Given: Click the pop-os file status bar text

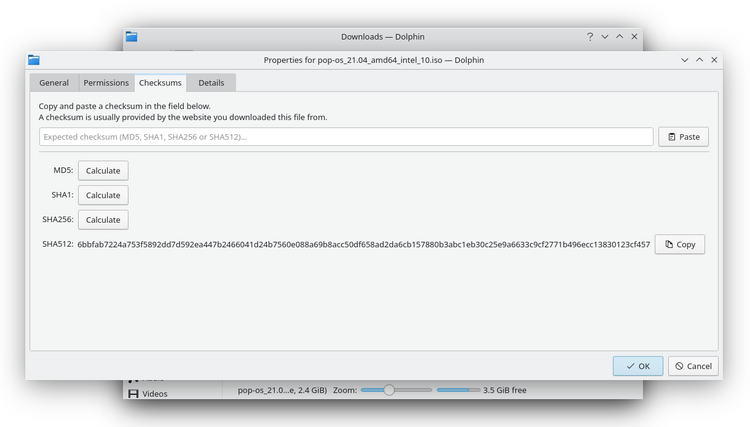Looking at the screenshot, I should tap(282, 390).
